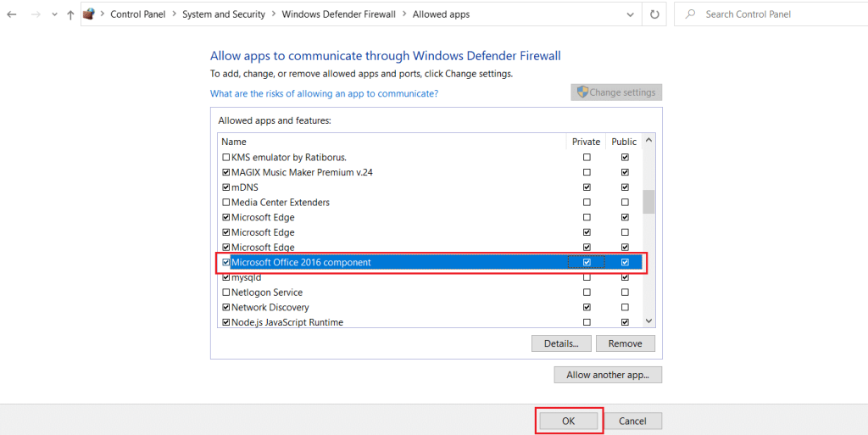Click the apps list scrollbar thumb
The height and width of the screenshot is (435, 868).
[x=648, y=202]
